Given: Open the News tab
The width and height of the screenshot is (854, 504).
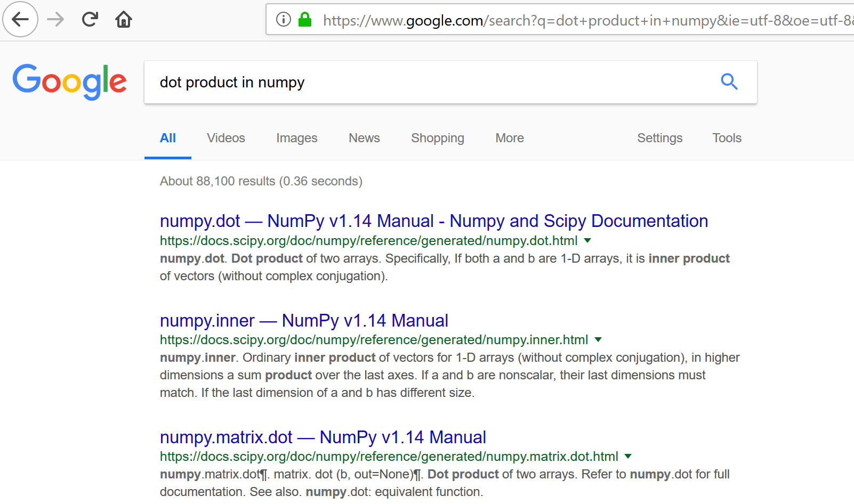Looking at the screenshot, I should coord(364,138).
